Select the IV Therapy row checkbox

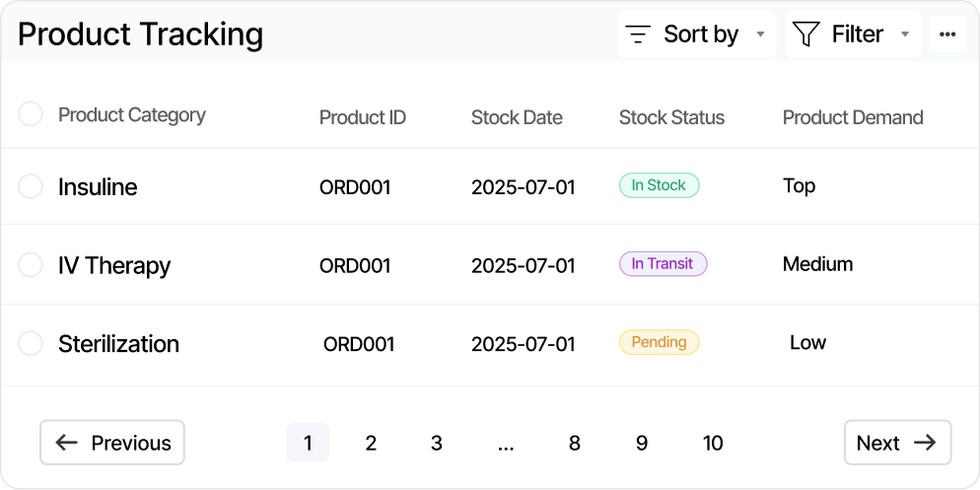30,264
